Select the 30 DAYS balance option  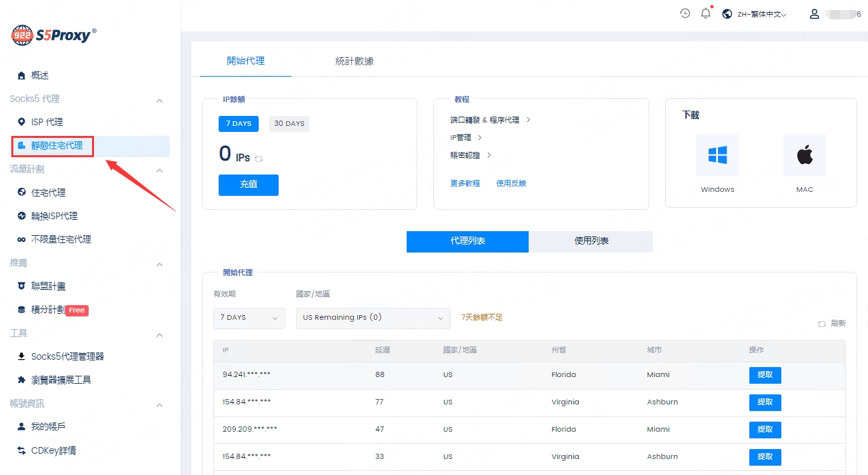point(289,123)
